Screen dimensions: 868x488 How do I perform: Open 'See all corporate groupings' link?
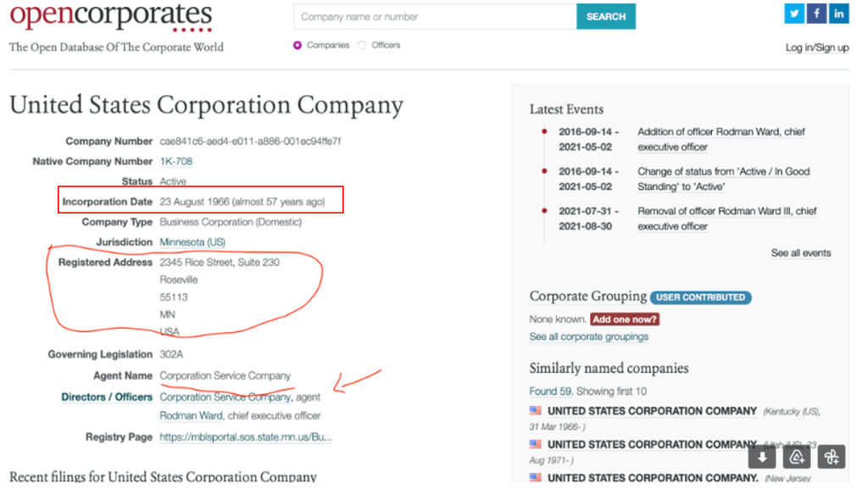(588, 336)
